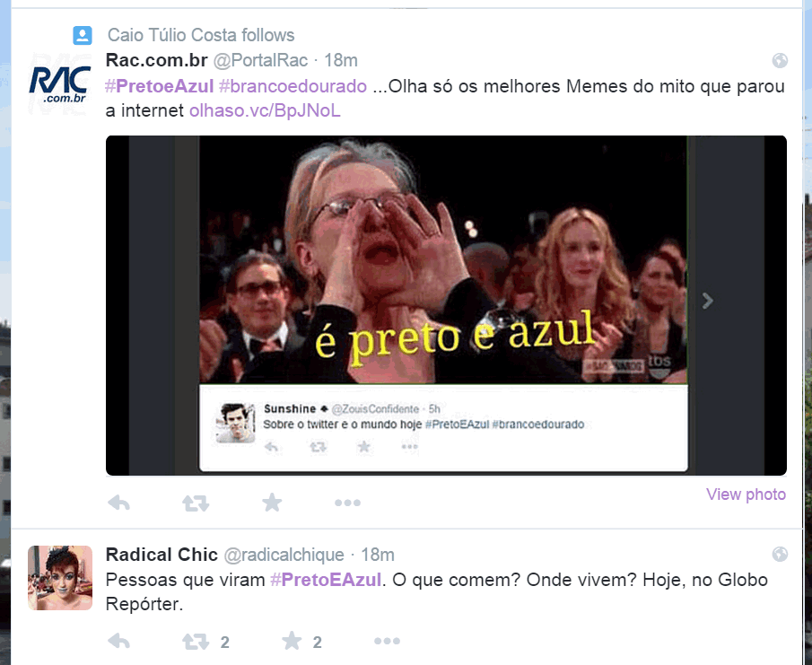Click Radical Chic's profile picture

(60, 577)
